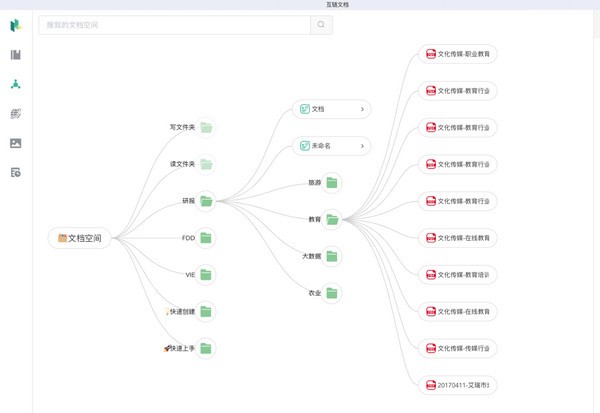Expand the 未命名 node chevron
This screenshot has height=413, width=600.
point(362,146)
